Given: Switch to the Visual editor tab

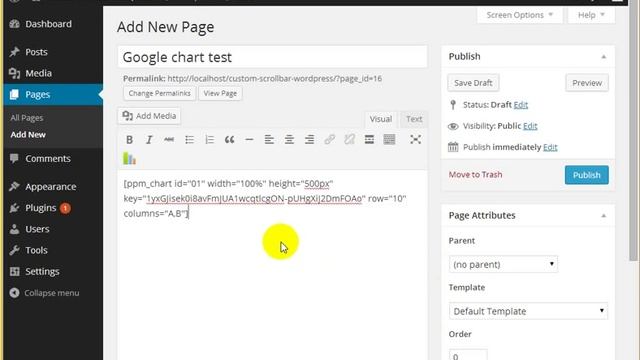Looking at the screenshot, I should [x=380, y=119].
